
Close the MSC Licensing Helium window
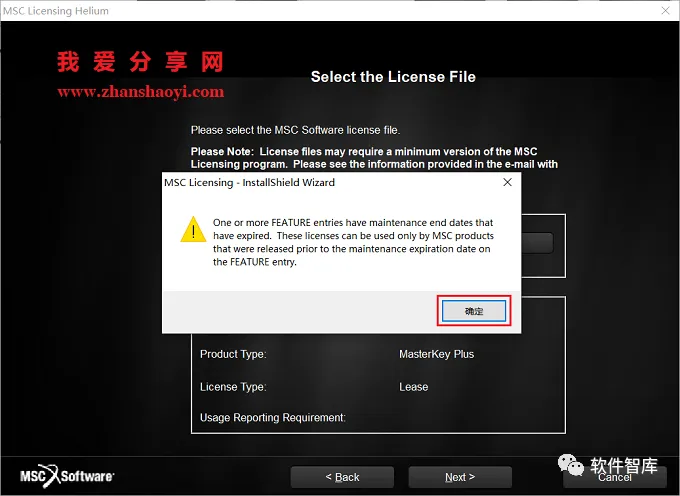pyautogui.click(x=666, y=10)
